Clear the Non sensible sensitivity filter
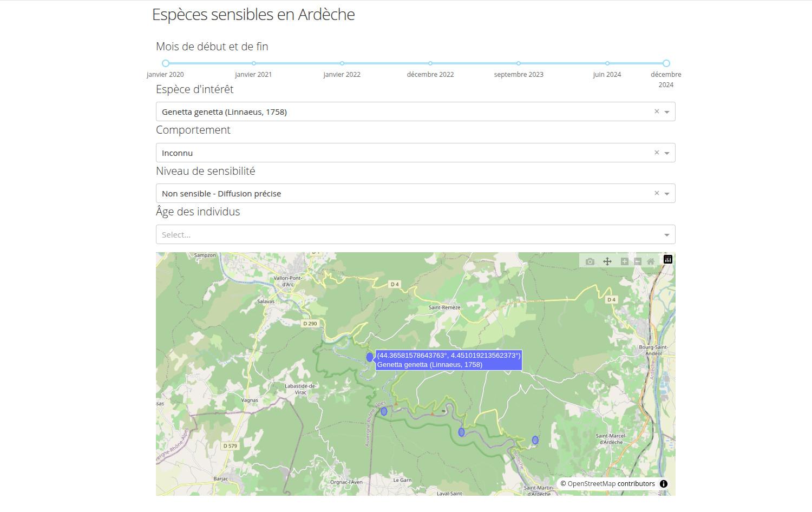Viewport: 812px width, 512px height. 657,193
